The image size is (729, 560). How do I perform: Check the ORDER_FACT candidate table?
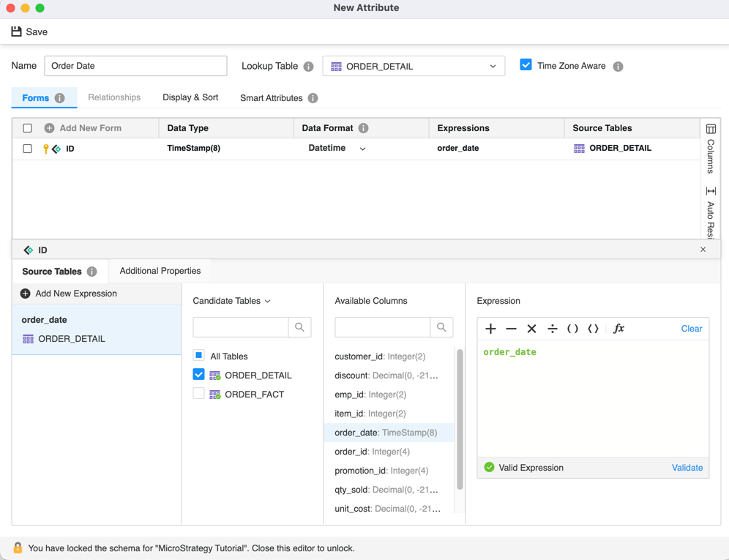click(x=198, y=394)
